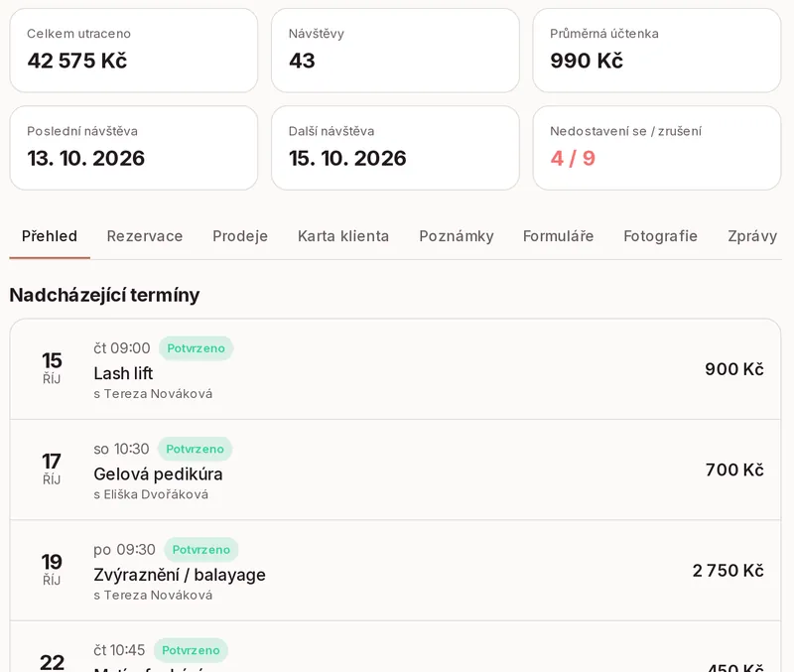Click the so 10:30 time label
This screenshot has width=794, height=672.
[121, 450]
